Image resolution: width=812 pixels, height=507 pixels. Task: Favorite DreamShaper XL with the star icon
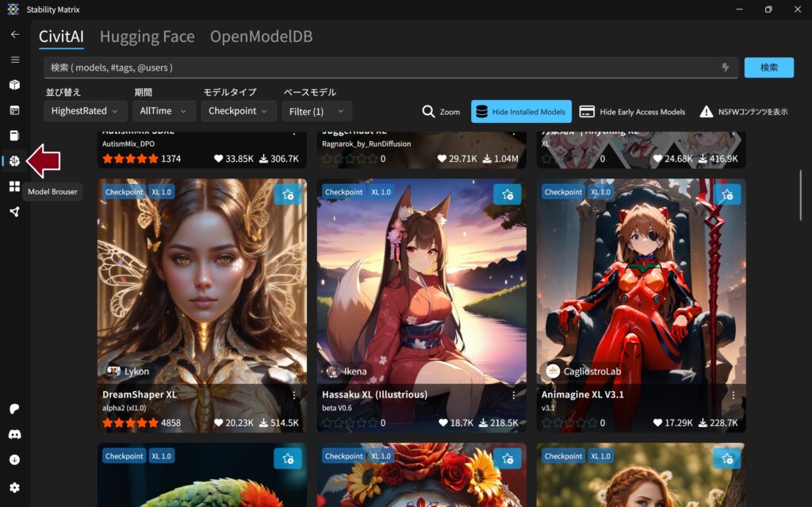[x=287, y=194]
